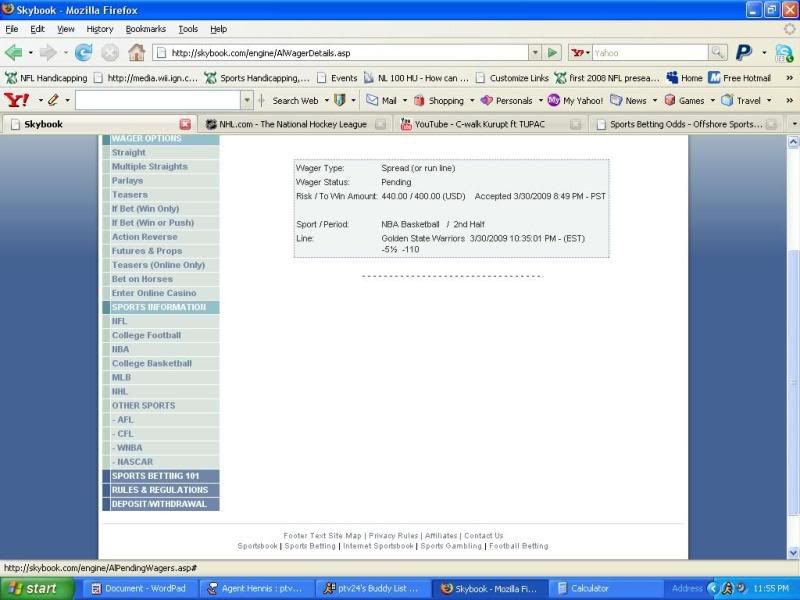Open the Events bookmark
800x600 pixels.
coord(337,78)
